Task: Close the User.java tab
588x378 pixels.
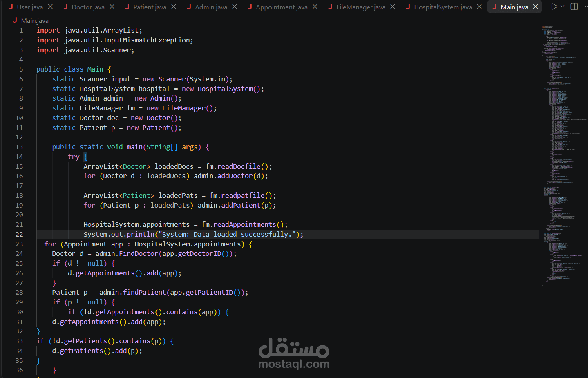Action: [x=50, y=7]
